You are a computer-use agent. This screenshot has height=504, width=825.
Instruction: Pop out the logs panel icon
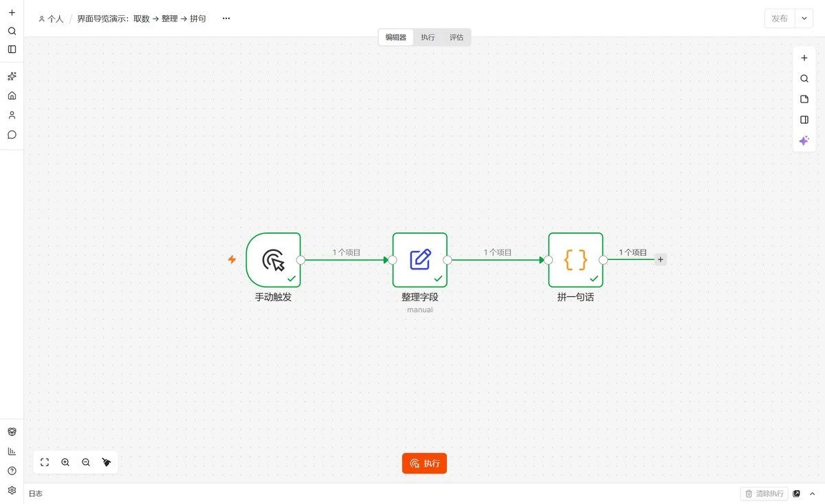[x=797, y=494]
